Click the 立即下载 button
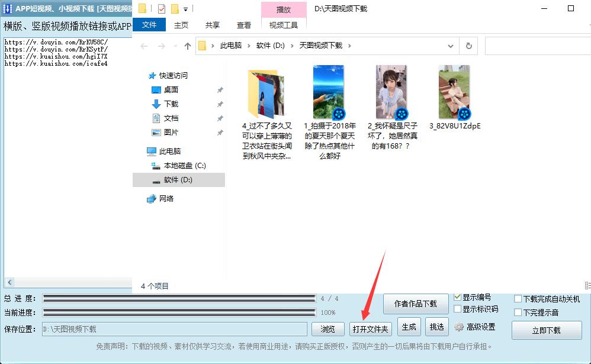This screenshot has height=364, width=591. tap(547, 331)
